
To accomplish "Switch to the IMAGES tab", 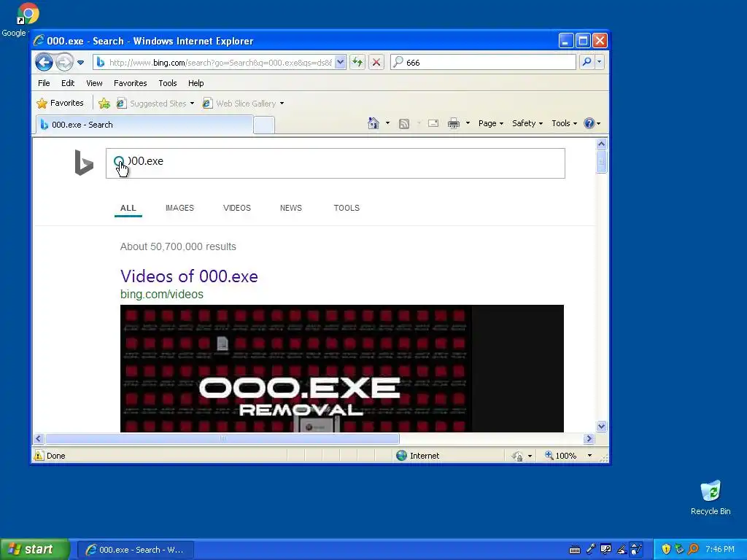I will 179,208.
